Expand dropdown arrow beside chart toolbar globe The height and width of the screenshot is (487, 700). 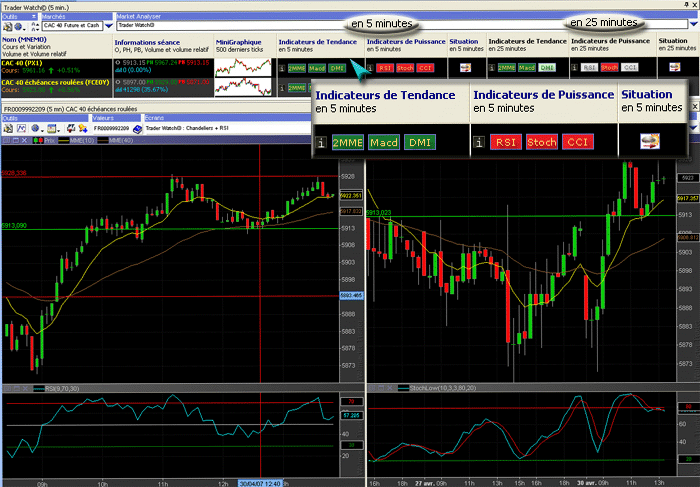coord(42,130)
